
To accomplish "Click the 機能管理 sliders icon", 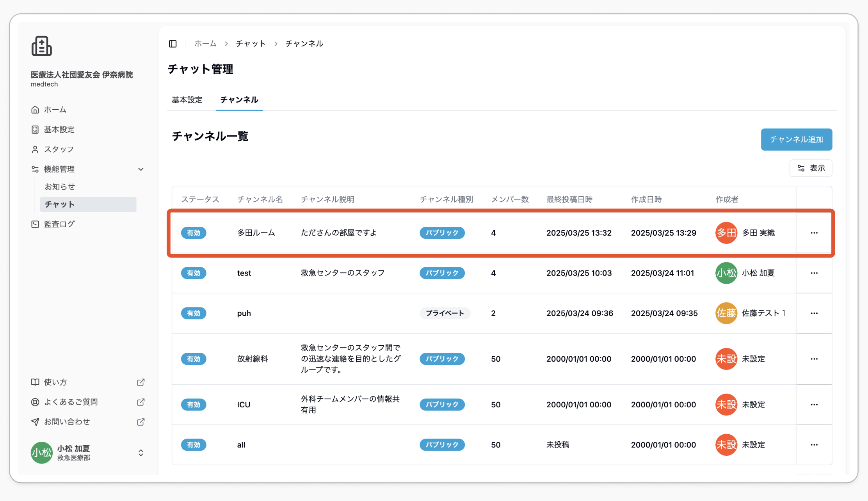I will point(35,169).
